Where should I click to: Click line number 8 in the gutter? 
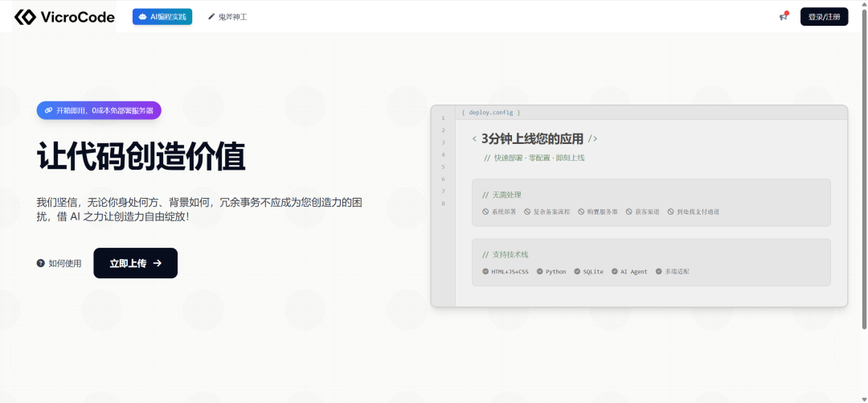(443, 204)
